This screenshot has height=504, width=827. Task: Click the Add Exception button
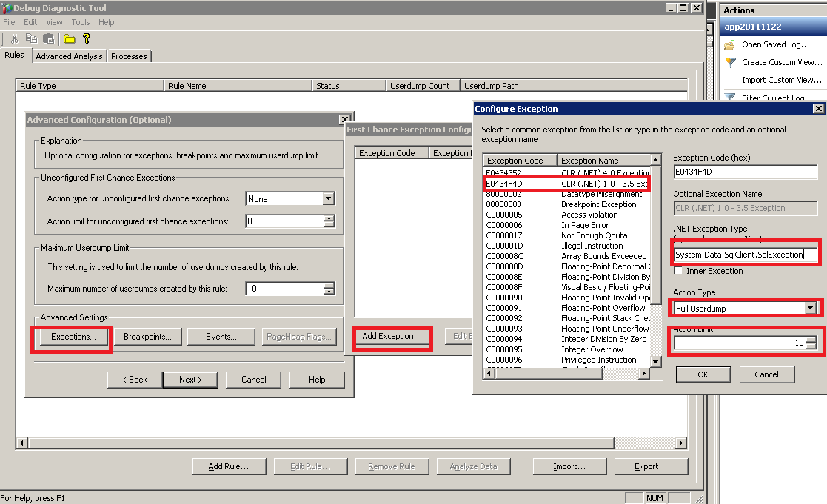392,336
